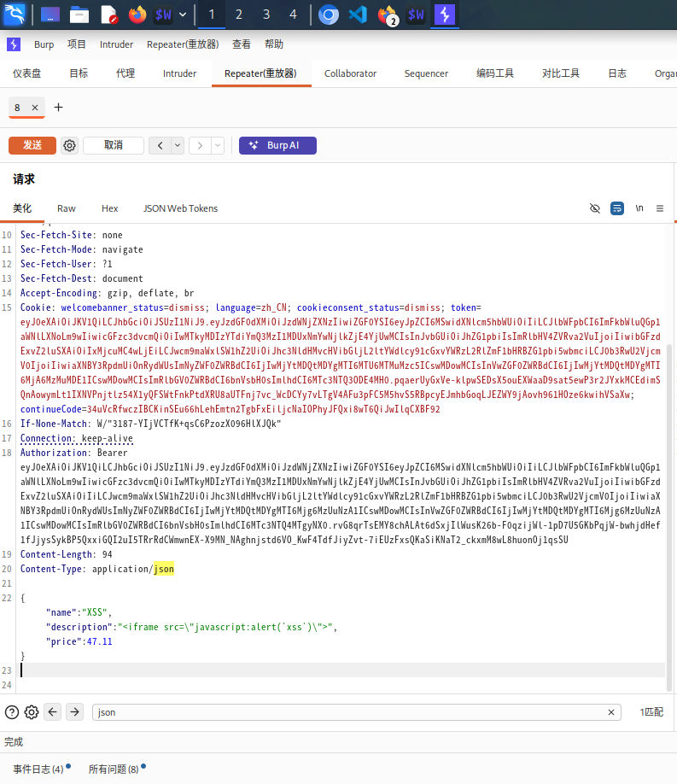Jump to the previous search match
677x784 pixels.
click(52, 712)
